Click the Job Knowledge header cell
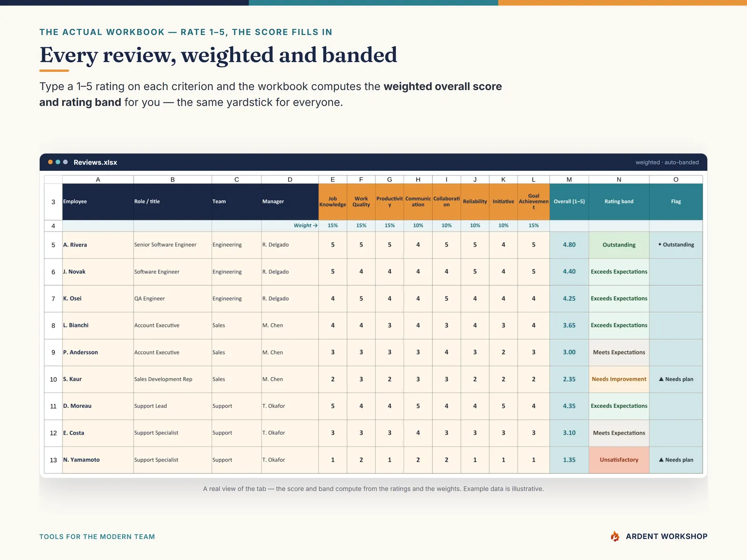This screenshot has height=560, width=747. (333, 202)
